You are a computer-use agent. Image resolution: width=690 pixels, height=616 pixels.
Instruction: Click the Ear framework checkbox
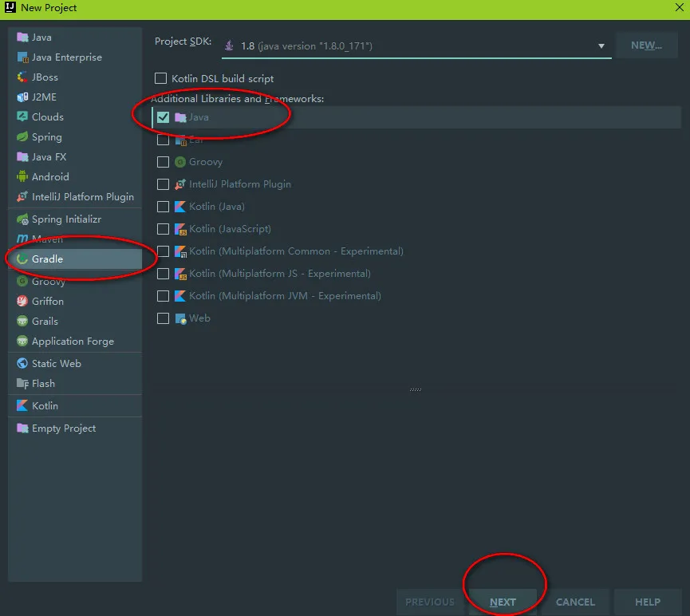(163, 140)
